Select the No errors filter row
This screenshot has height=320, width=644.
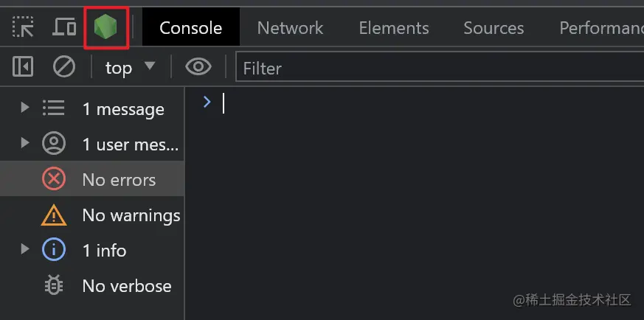tap(118, 180)
